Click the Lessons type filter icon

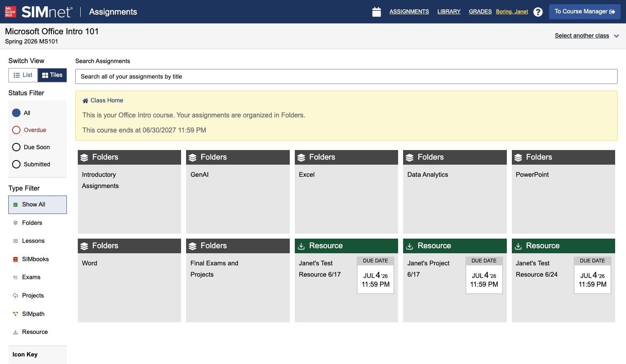[x=15, y=241]
